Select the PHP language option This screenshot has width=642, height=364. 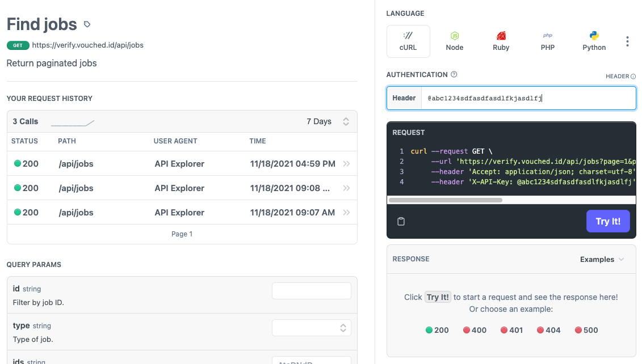point(547,41)
